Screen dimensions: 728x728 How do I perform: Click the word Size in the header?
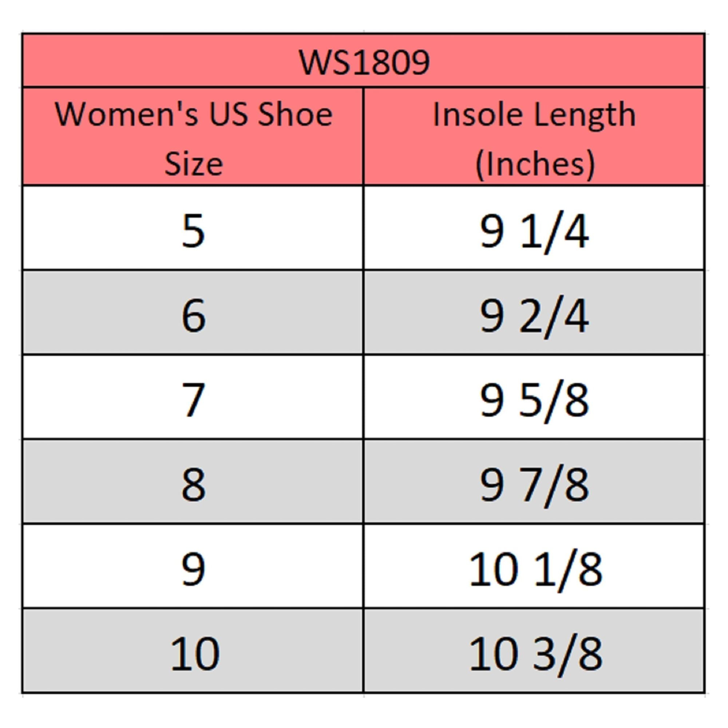194,164
